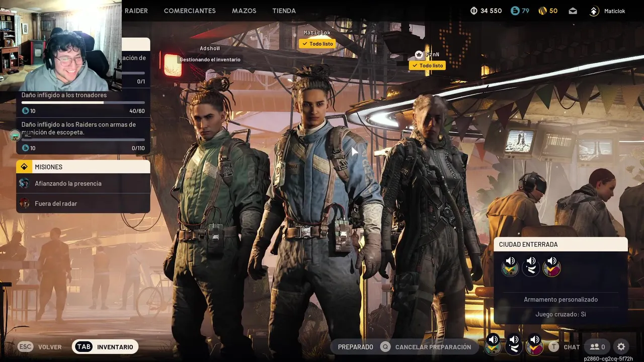Image resolution: width=644 pixels, height=362 pixels.
Task: Click the 0/110 progress count
Action: pyautogui.click(x=138, y=148)
